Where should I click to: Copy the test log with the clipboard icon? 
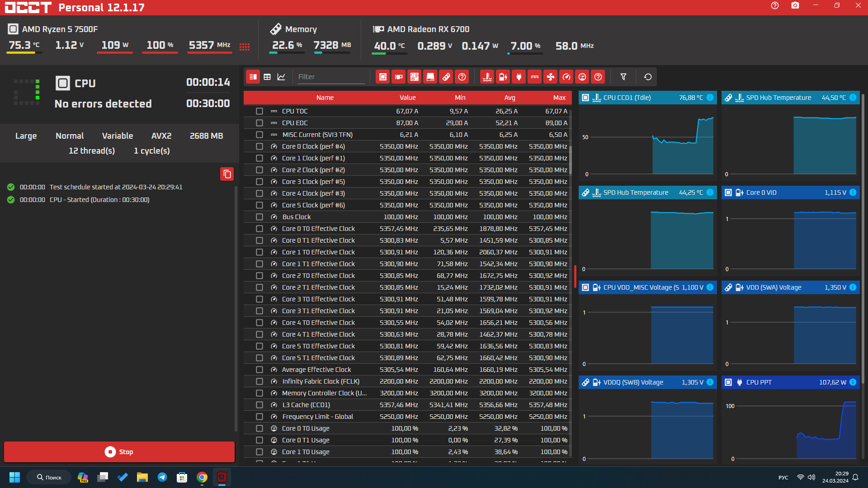(x=227, y=174)
